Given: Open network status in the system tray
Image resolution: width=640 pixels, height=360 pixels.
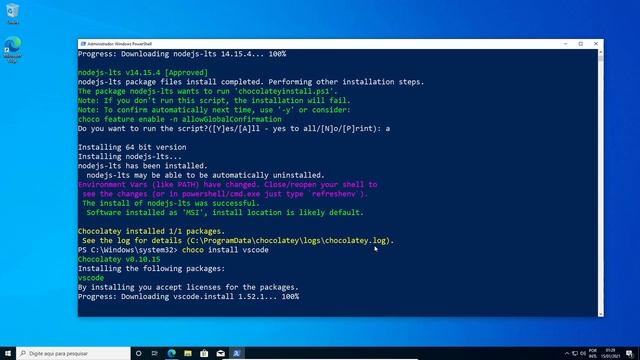Looking at the screenshot, I should pos(575,353).
